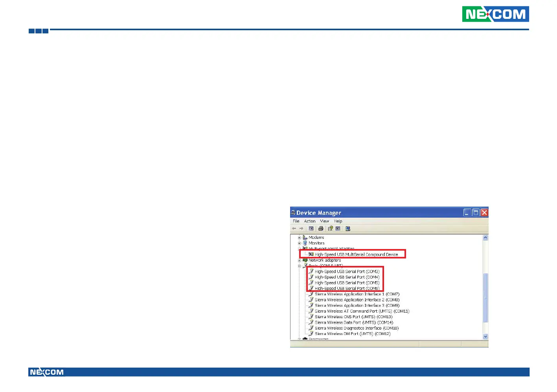
Task: Click the scrollbar up arrow
Action: 485,238
